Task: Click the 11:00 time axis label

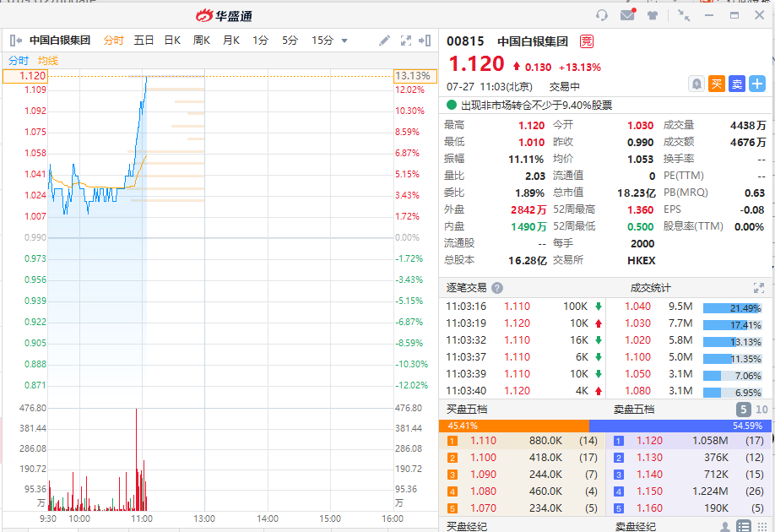Action: (x=142, y=518)
